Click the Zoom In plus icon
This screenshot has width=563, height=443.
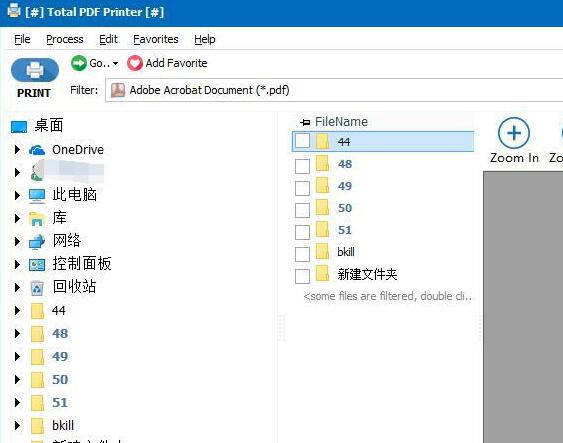pyautogui.click(x=514, y=133)
